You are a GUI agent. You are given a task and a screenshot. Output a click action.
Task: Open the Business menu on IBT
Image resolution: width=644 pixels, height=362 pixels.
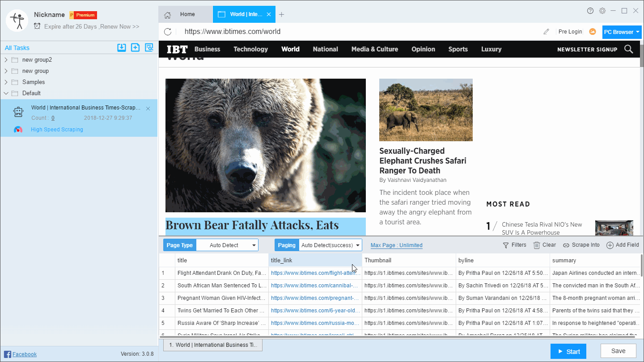(207, 49)
